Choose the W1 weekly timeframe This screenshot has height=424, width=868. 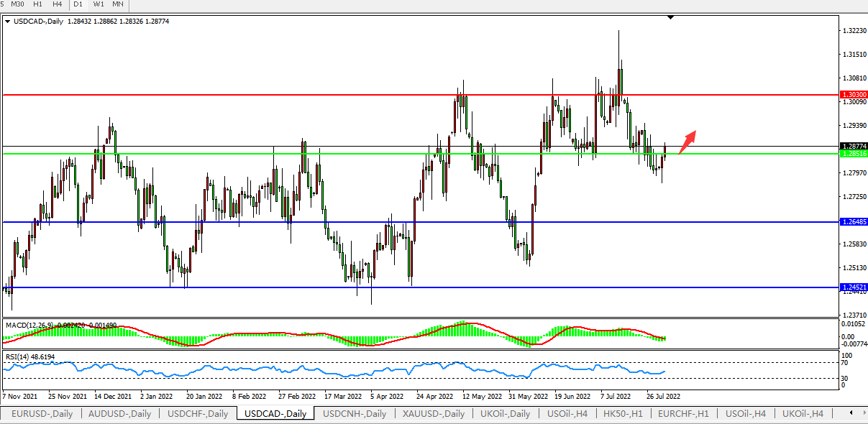[x=99, y=4]
